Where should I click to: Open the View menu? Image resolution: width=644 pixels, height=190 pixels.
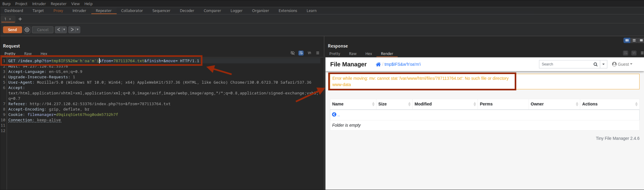[76, 4]
